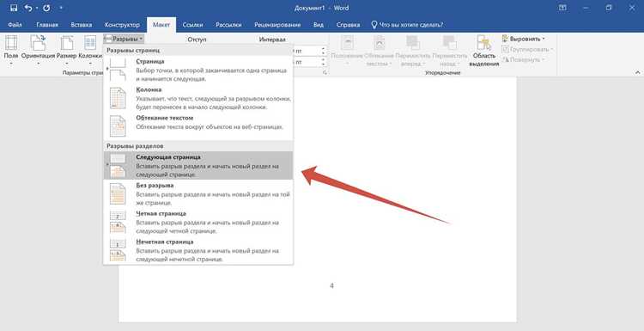Select the Макет ribbon tab
The width and height of the screenshot is (644, 331).
click(161, 25)
